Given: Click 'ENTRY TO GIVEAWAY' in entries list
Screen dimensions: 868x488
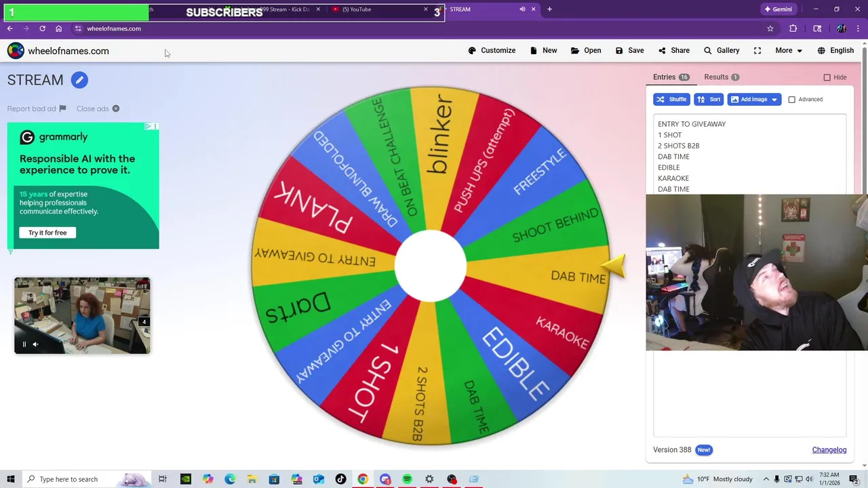Looking at the screenshot, I should point(692,124).
